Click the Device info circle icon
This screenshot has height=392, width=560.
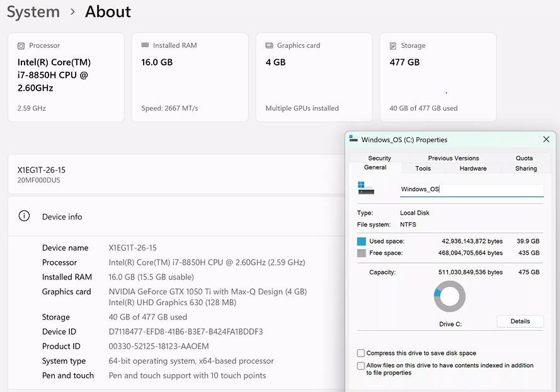25,216
